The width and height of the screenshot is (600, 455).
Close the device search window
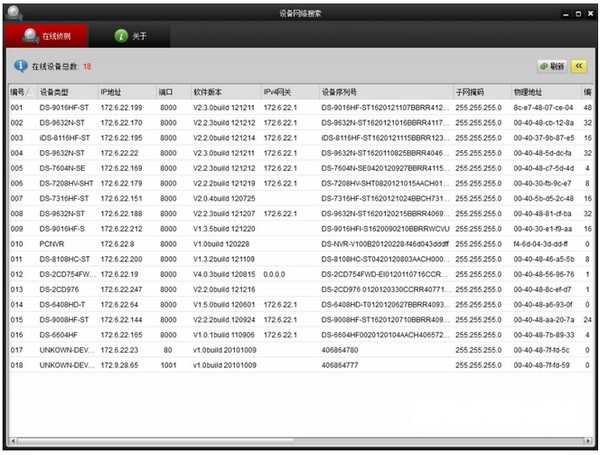[x=590, y=14]
